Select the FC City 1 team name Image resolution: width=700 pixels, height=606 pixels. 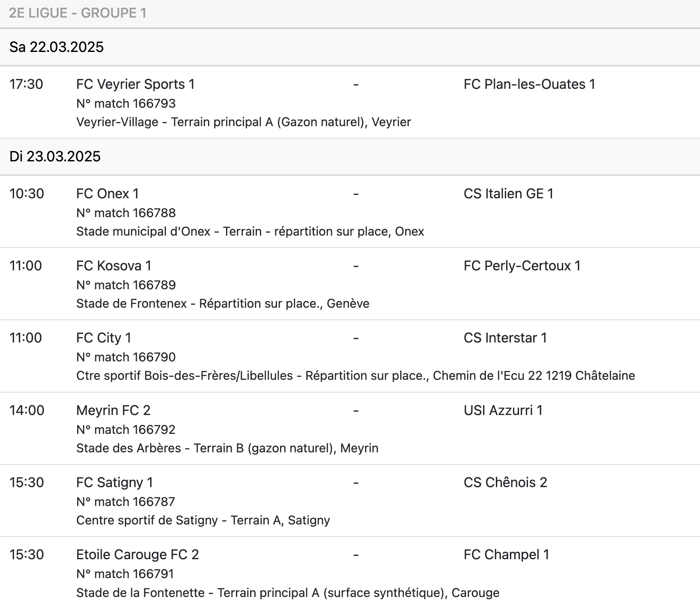pos(103,338)
